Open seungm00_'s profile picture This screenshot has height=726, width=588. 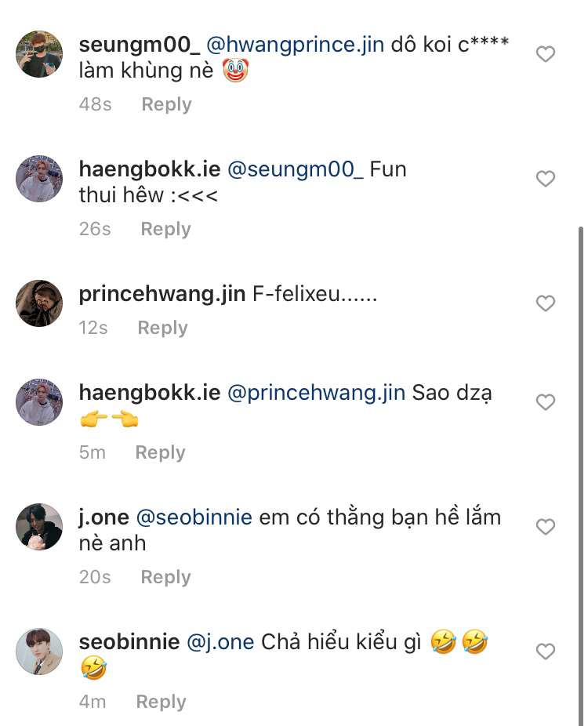click(39, 54)
